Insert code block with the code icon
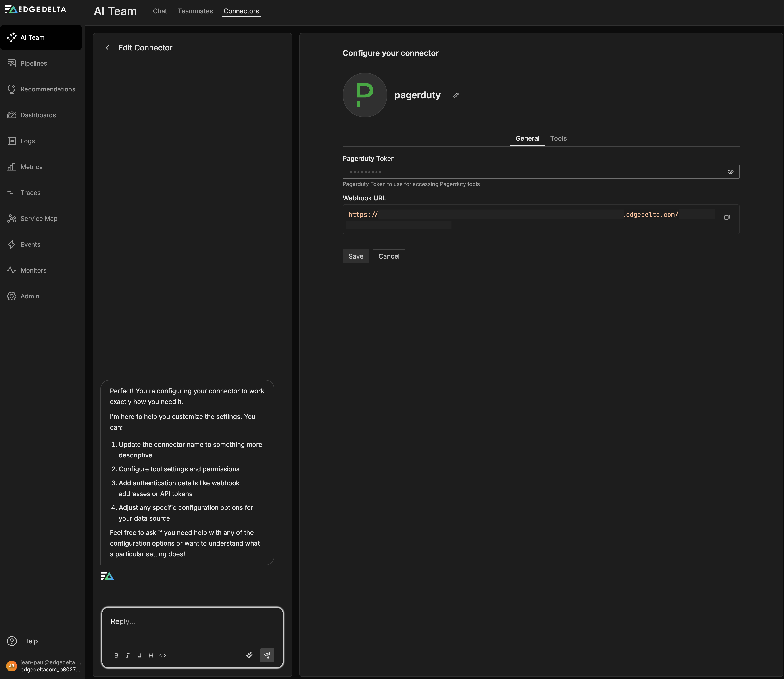 (x=163, y=655)
